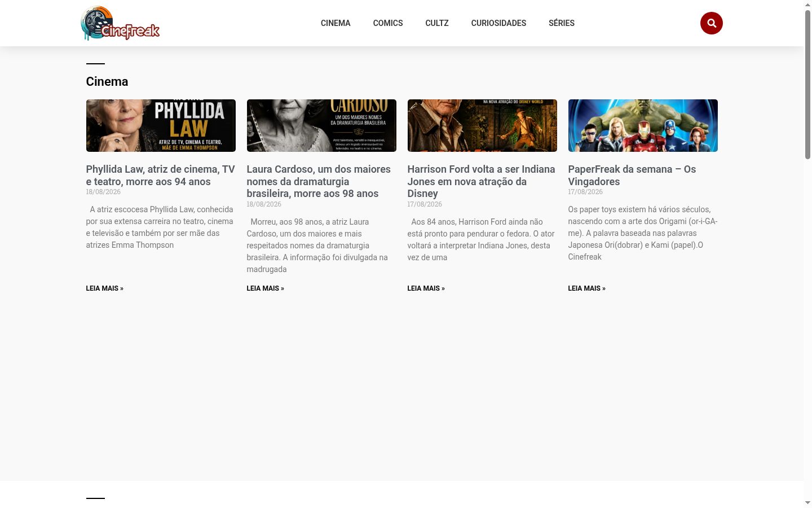Viewport: 812px width, 508px height.
Task: Click date 18/08/2026 under Phyllida Law headline
Action: tap(103, 192)
